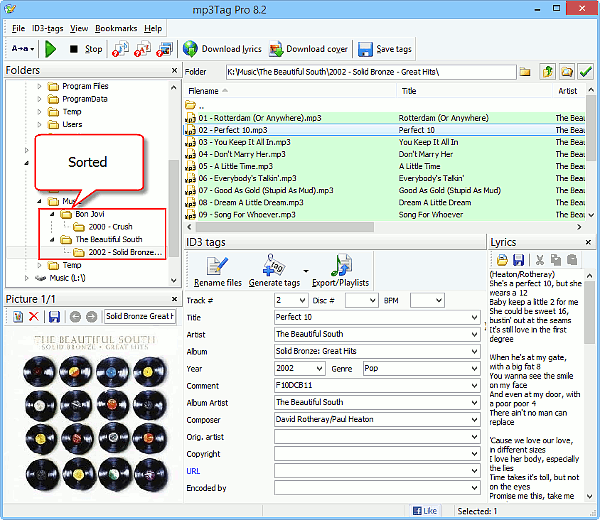The width and height of the screenshot is (600, 520).
Task: Click the green checkmark apply folder icon
Action: [586, 72]
